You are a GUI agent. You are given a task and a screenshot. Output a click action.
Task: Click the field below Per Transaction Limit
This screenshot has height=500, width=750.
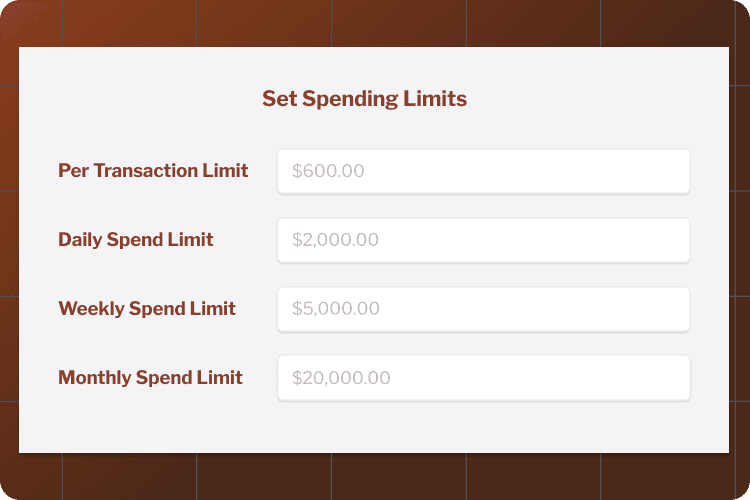coord(483,240)
